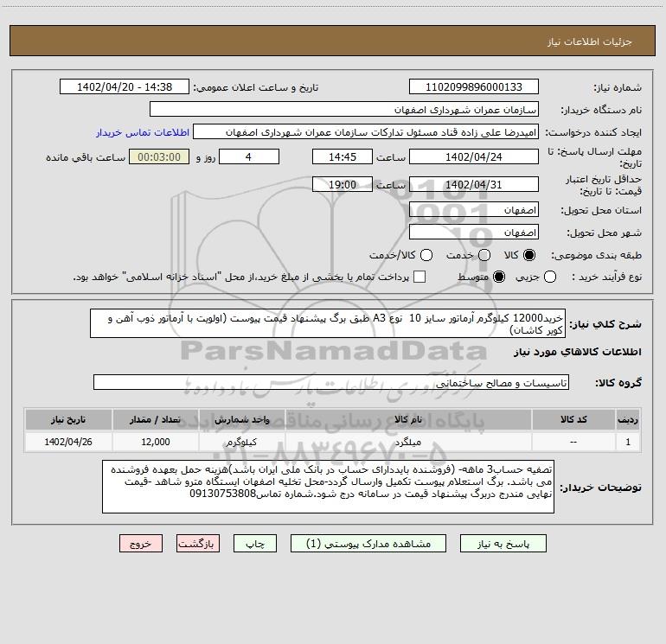
Task: Click the 12,000 quantity cell
Action: (156, 442)
